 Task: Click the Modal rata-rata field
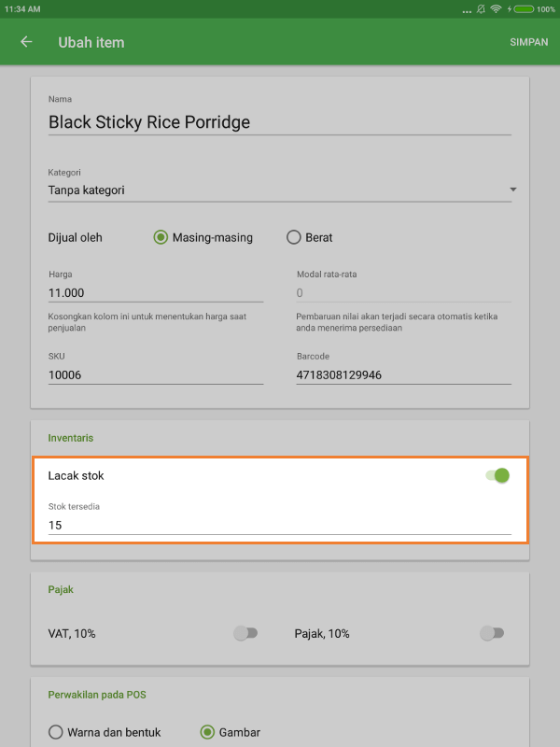[x=402, y=292]
